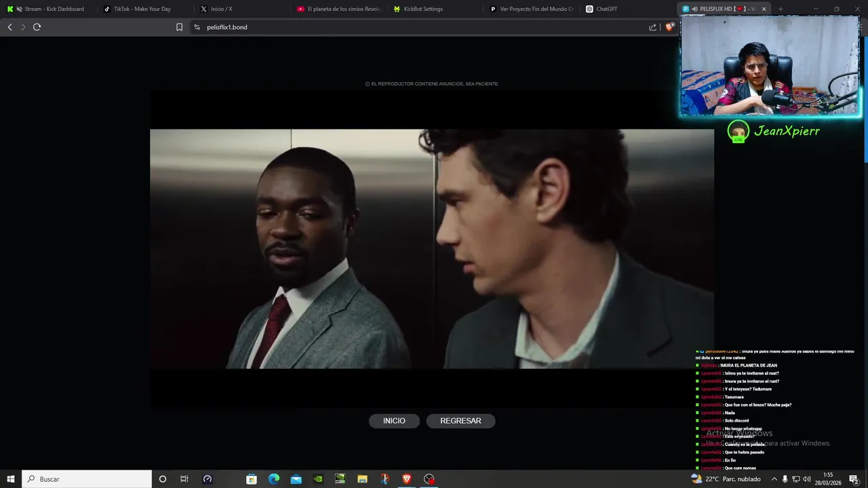
Task: Open a new browser tab
Action: [x=781, y=9]
